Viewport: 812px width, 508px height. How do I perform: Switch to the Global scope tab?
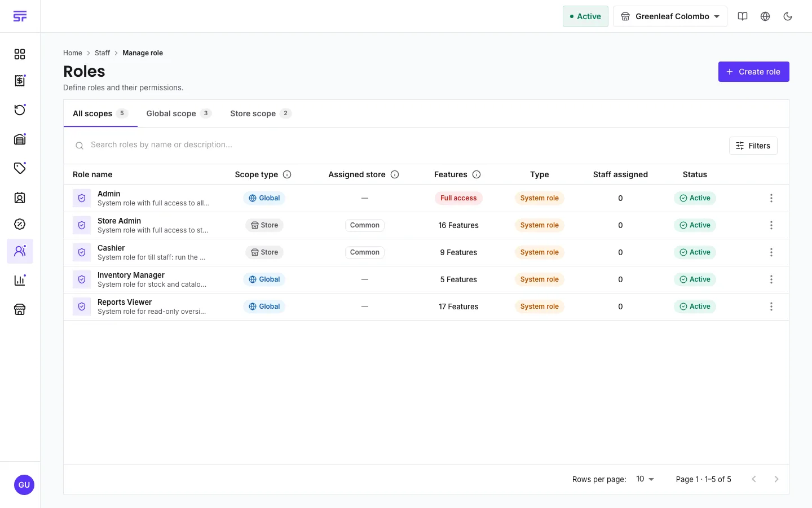(x=179, y=113)
